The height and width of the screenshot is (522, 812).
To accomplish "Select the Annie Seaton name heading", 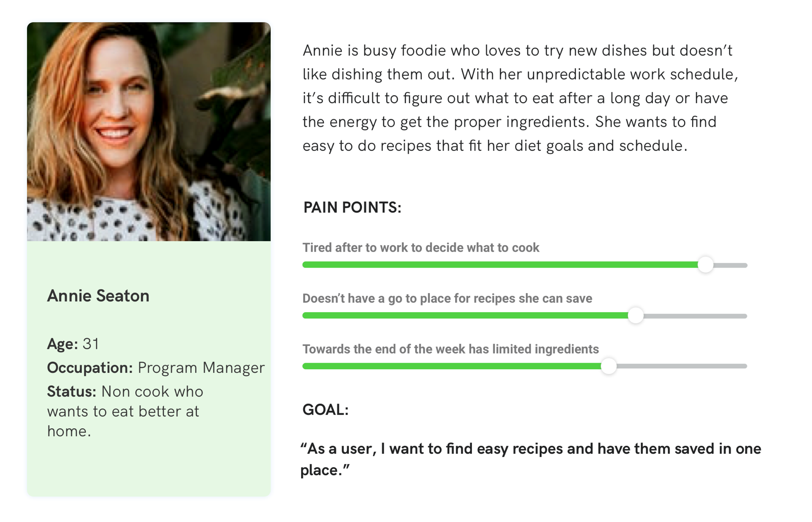I will click(x=98, y=296).
